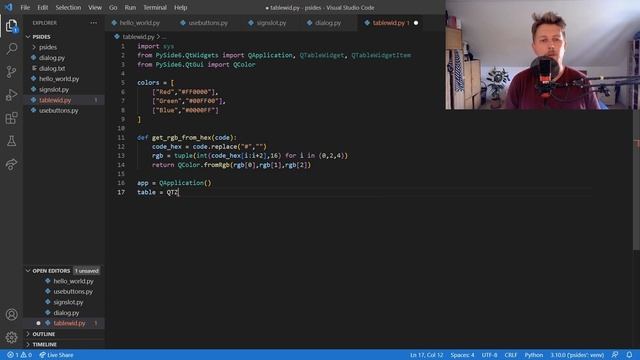Open notifications bell in status bar
640x360 pixels.
point(629,355)
